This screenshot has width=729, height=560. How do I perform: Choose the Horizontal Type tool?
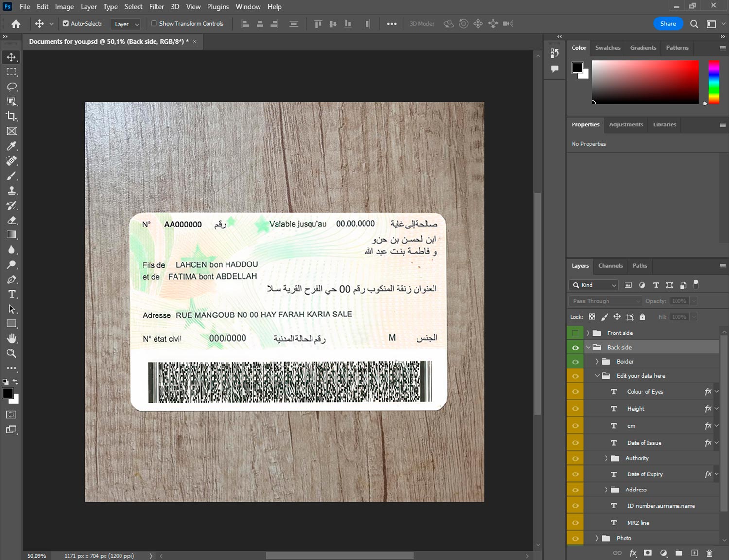tap(12, 294)
